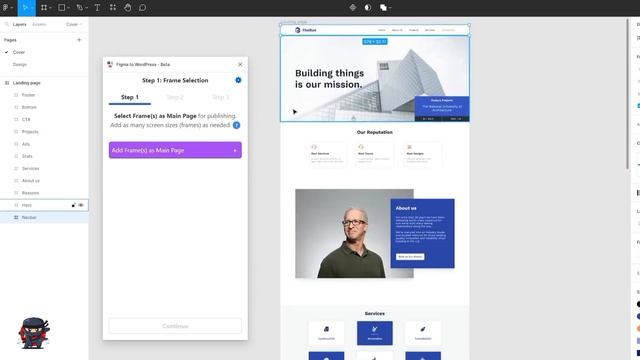Click the hero headline Building things text
The width and height of the screenshot is (640, 360).
click(329, 79)
